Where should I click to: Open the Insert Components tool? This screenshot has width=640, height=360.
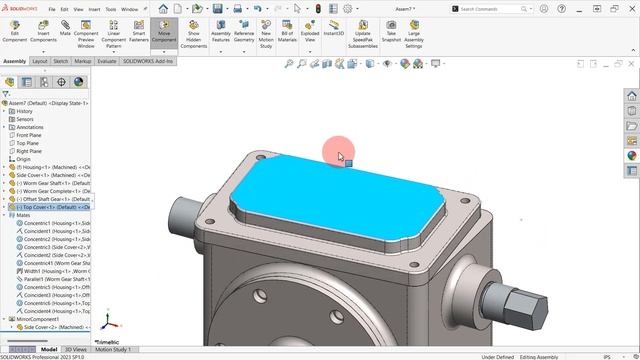43,31
